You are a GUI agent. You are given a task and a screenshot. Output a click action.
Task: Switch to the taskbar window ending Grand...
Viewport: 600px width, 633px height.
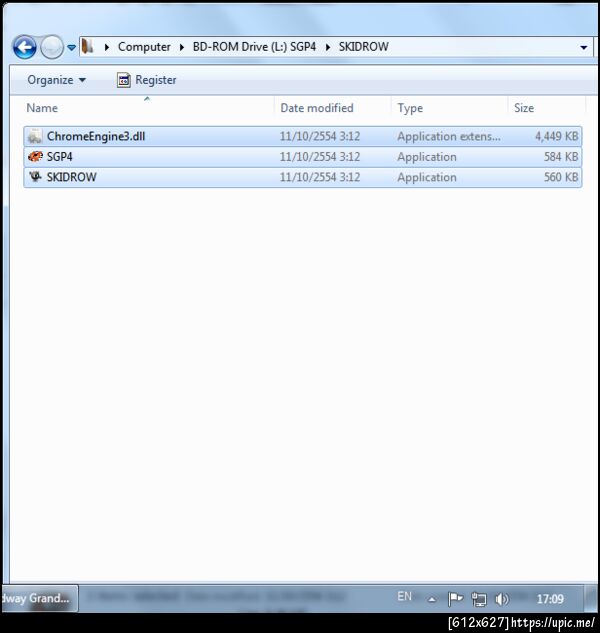coord(39,598)
